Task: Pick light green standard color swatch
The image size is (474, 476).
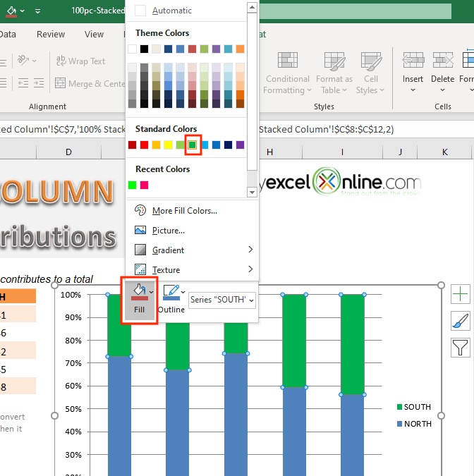Action: (x=180, y=145)
